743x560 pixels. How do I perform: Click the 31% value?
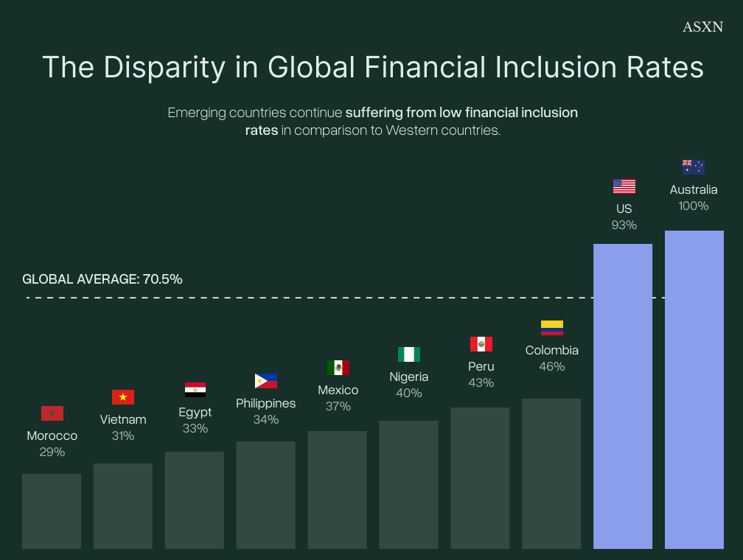coord(123,436)
